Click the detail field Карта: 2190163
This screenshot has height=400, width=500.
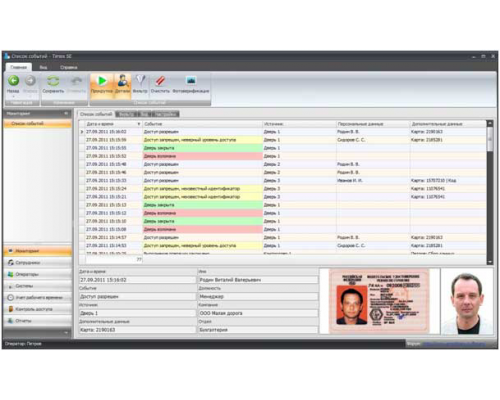(137, 330)
